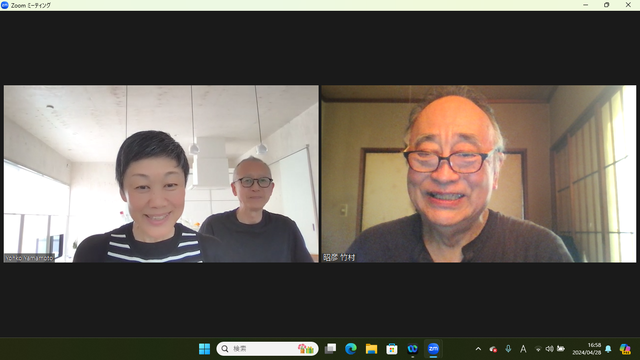
Task: Open Task View on taskbar
Action: coord(330,349)
